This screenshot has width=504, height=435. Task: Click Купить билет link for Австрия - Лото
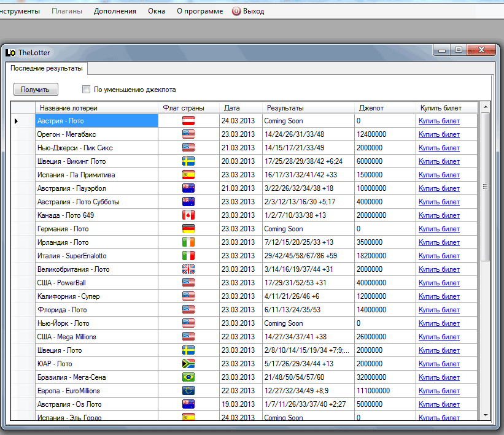[439, 121]
